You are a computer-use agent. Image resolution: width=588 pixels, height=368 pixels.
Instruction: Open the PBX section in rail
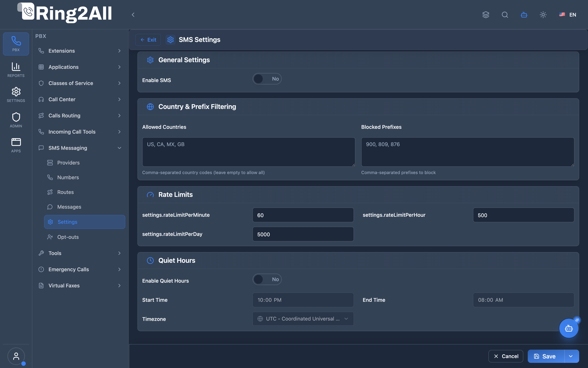16,44
